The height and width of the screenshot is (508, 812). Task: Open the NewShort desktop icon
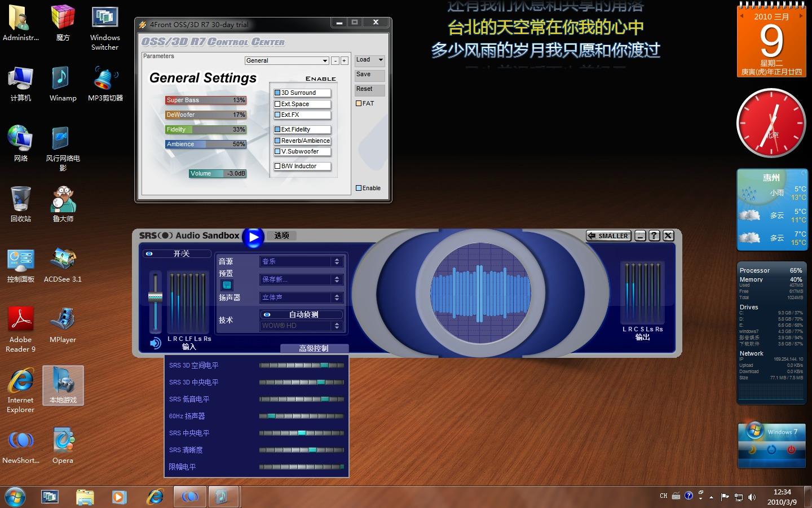20,446
